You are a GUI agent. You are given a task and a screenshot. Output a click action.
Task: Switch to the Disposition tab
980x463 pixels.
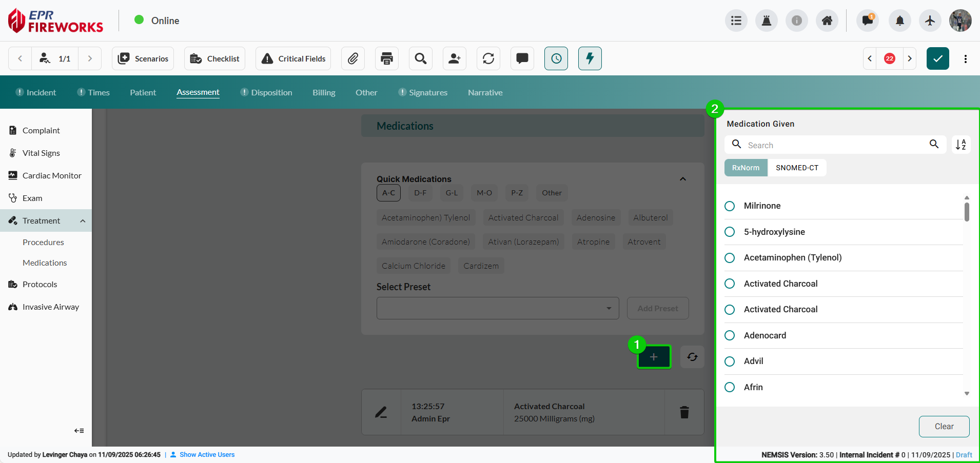pyautogui.click(x=271, y=93)
